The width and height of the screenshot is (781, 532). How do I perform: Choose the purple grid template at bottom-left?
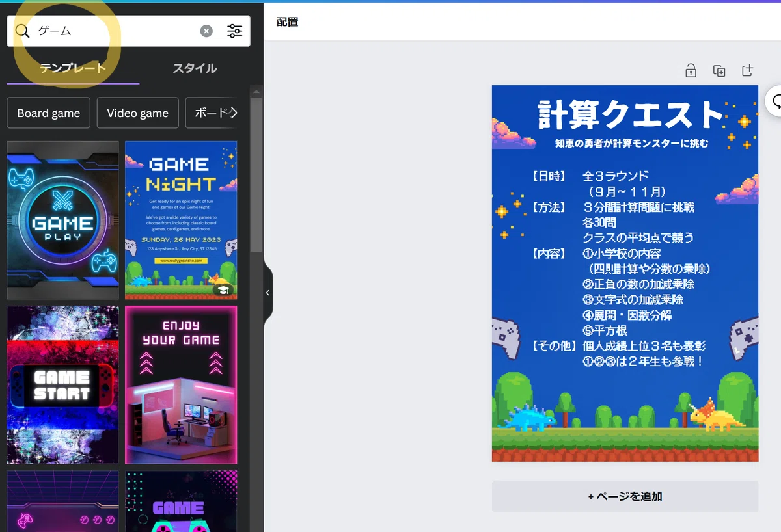tap(62, 501)
